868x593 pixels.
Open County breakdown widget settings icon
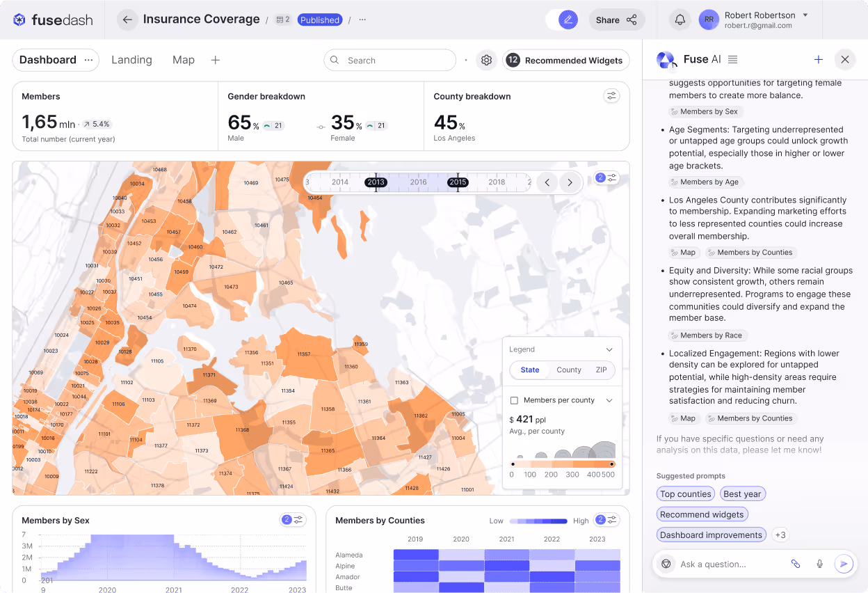[611, 95]
